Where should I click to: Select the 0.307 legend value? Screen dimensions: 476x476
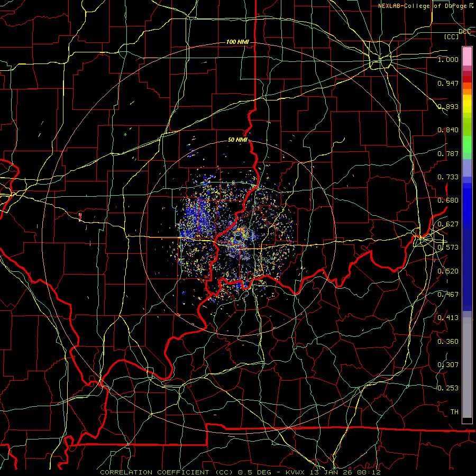448,365
